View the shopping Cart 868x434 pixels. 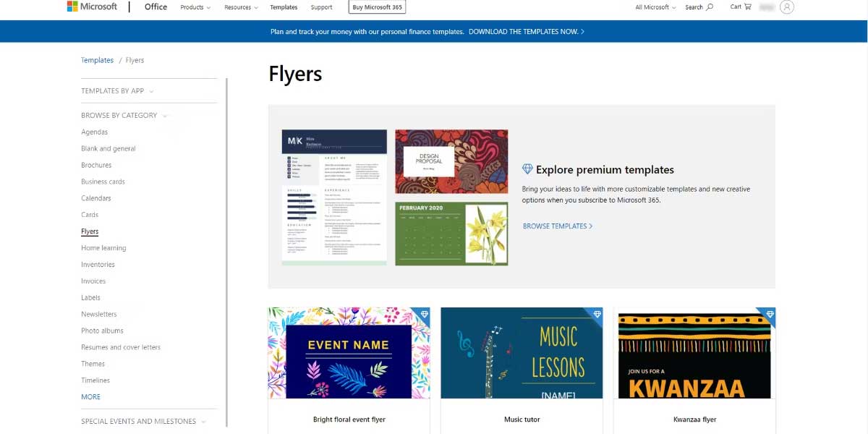click(739, 7)
